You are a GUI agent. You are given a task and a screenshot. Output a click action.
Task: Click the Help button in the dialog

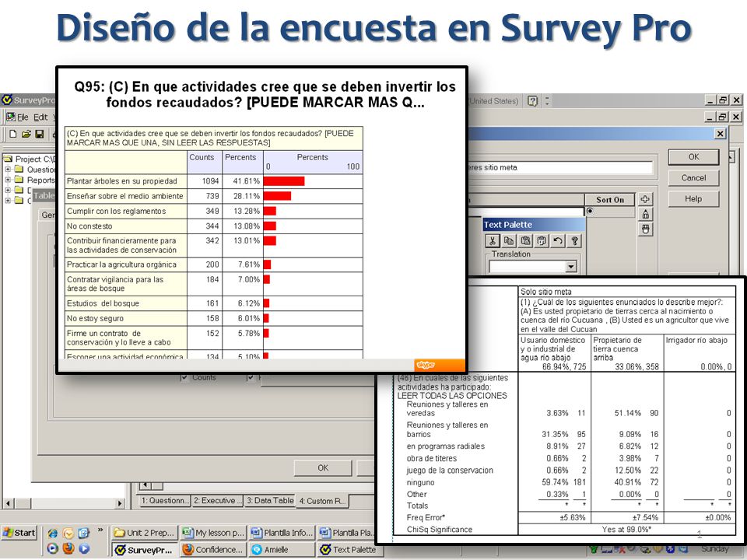point(693,199)
